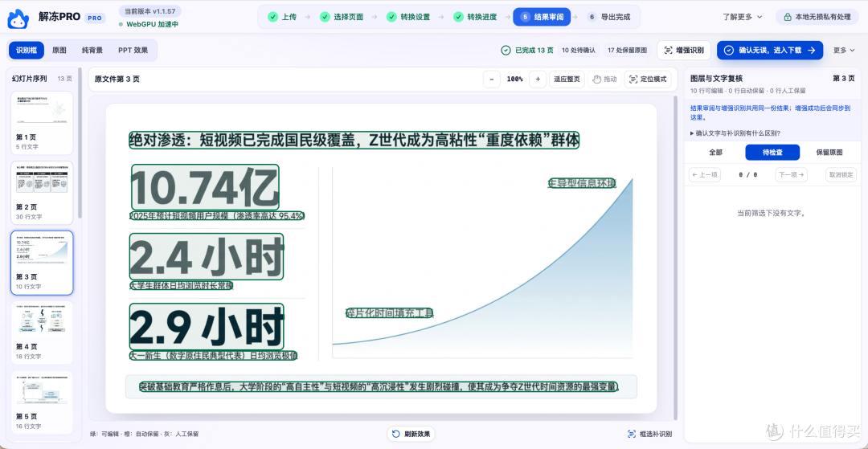Go to the 转换进度 step
This screenshot has height=449, width=868.
[x=474, y=17]
